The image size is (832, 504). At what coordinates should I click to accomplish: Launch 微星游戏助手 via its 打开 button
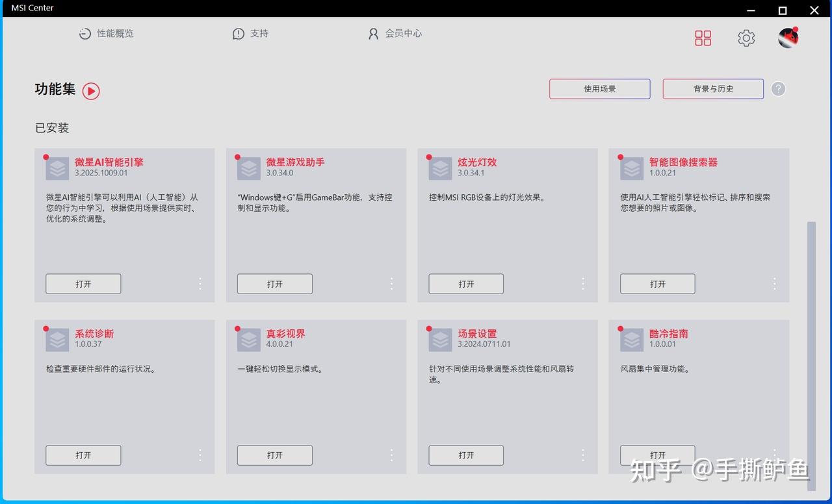point(275,284)
